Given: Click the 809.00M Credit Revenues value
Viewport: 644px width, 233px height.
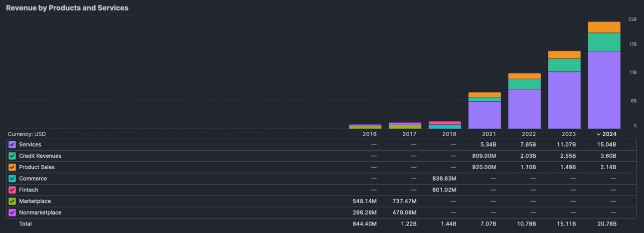Looking at the screenshot, I should [485, 156].
